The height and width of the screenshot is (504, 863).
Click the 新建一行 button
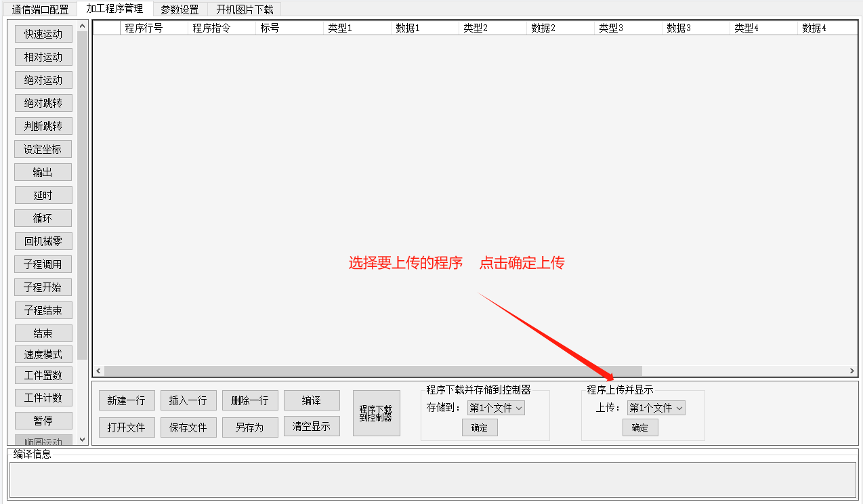[x=127, y=400]
